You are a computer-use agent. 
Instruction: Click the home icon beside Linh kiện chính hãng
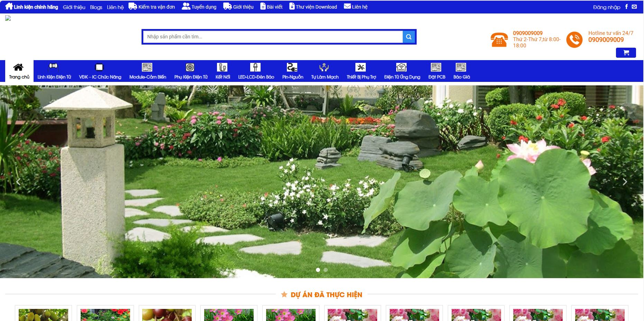[x=9, y=6]
